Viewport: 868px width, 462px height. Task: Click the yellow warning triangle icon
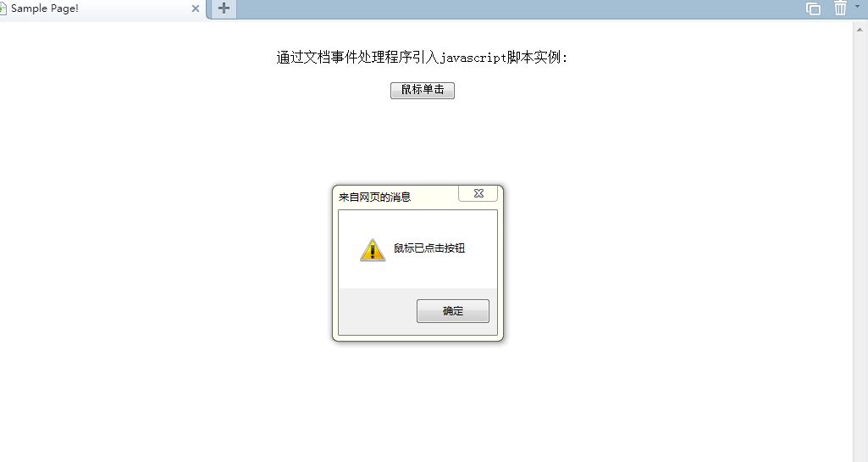[373, 250]
